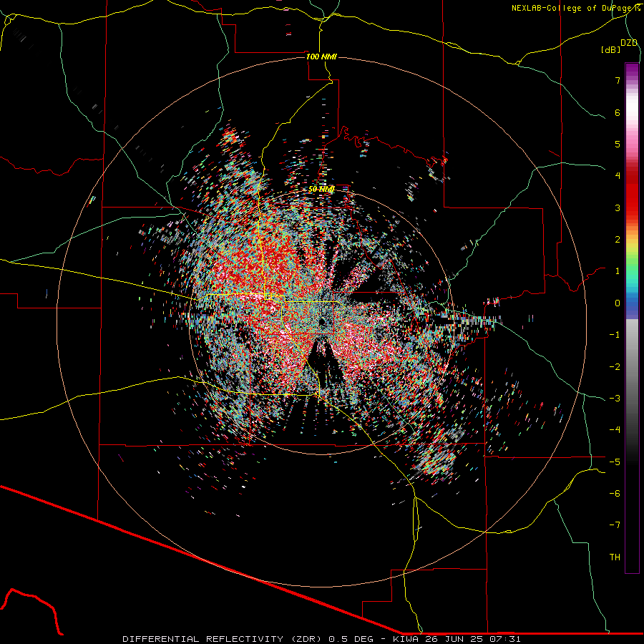Click the 0 dB scale label
The width and height of the screenshot is (644, 644).
[x=618, y=303]
